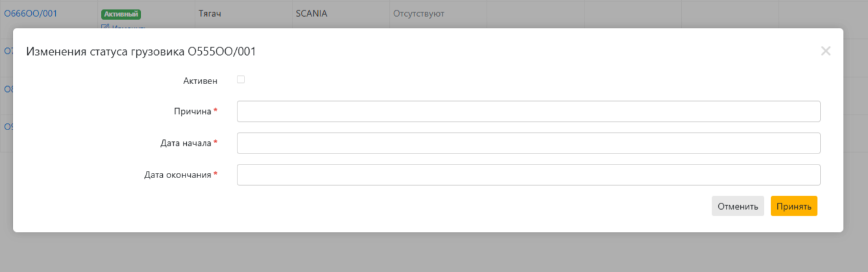This screenshot has width=868, height=272.
Task: Focus the Причина input field
Action: point(528,111)
